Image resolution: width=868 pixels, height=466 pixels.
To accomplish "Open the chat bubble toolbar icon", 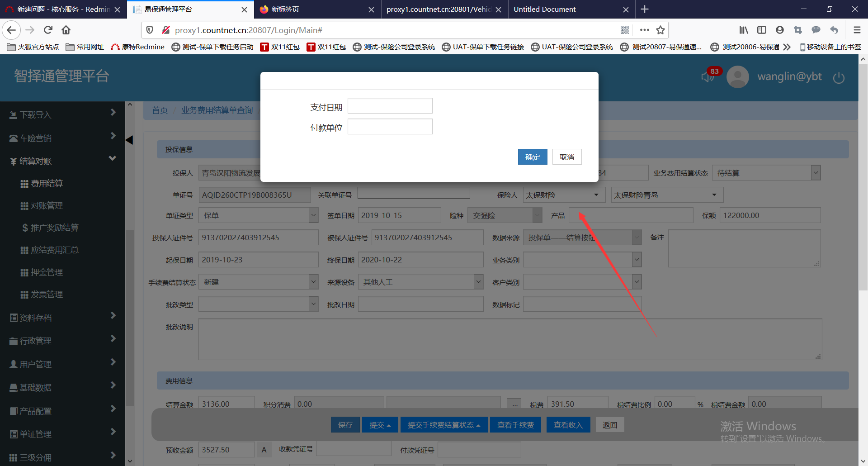I will (x=816, y=30).
